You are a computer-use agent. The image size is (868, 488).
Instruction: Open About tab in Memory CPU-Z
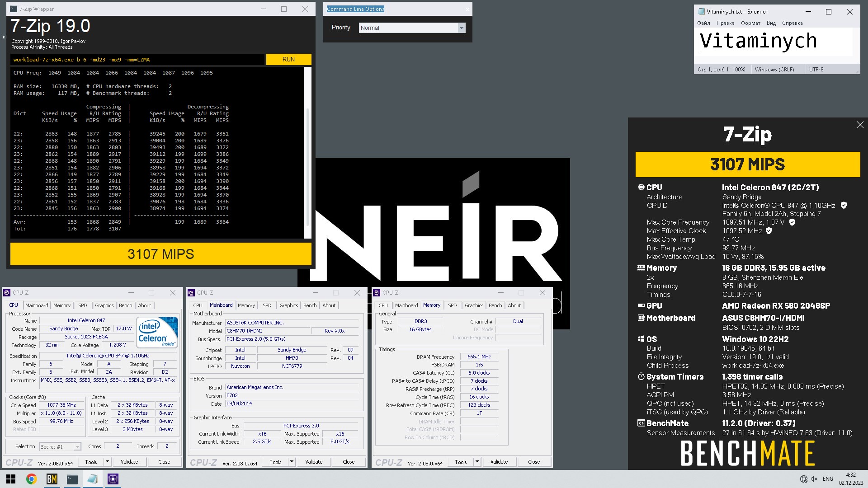point(514,305)
